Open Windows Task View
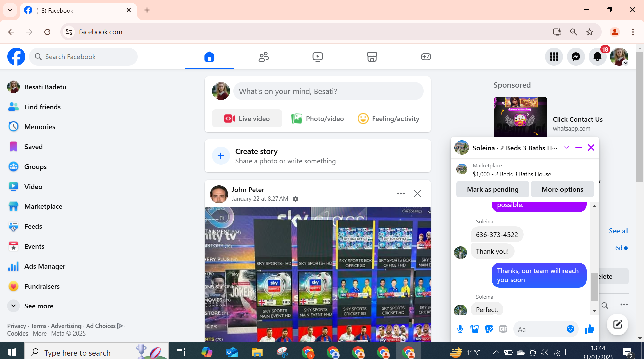Screen dimensions: 644x359 tap(181, 352)
